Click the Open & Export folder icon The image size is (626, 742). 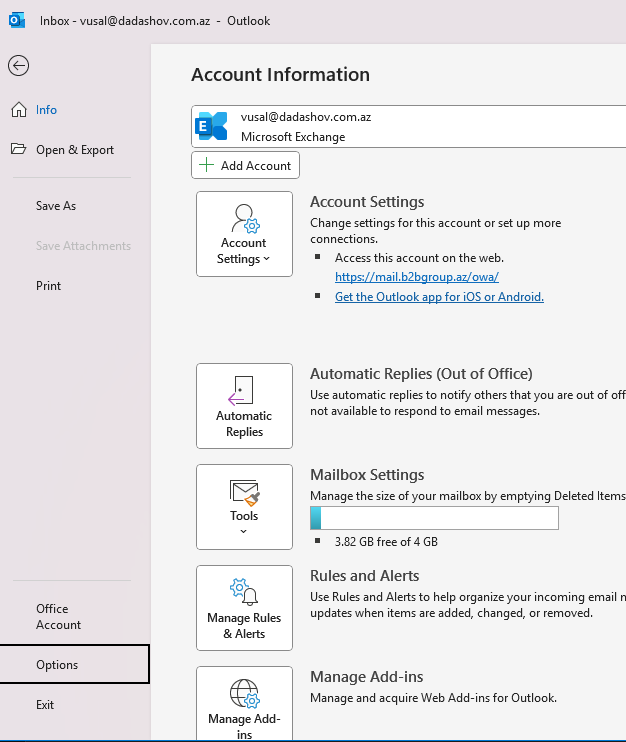coord(18,149)
